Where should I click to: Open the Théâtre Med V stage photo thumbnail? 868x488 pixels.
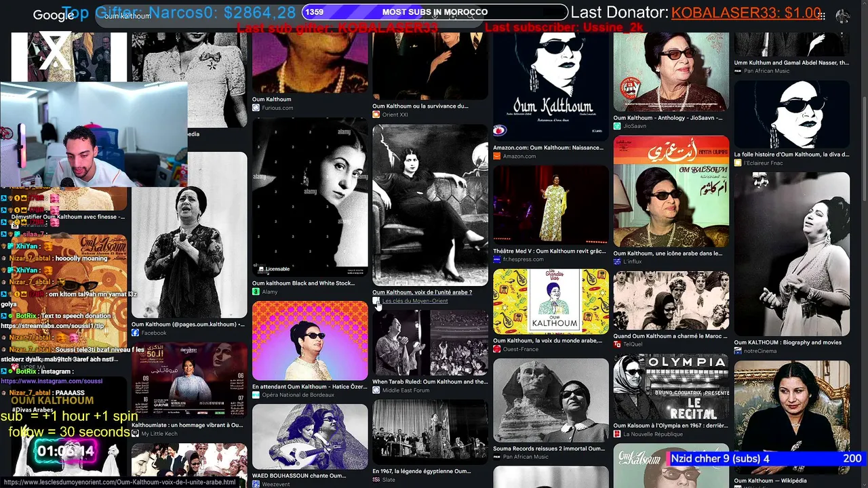[551, 204]
